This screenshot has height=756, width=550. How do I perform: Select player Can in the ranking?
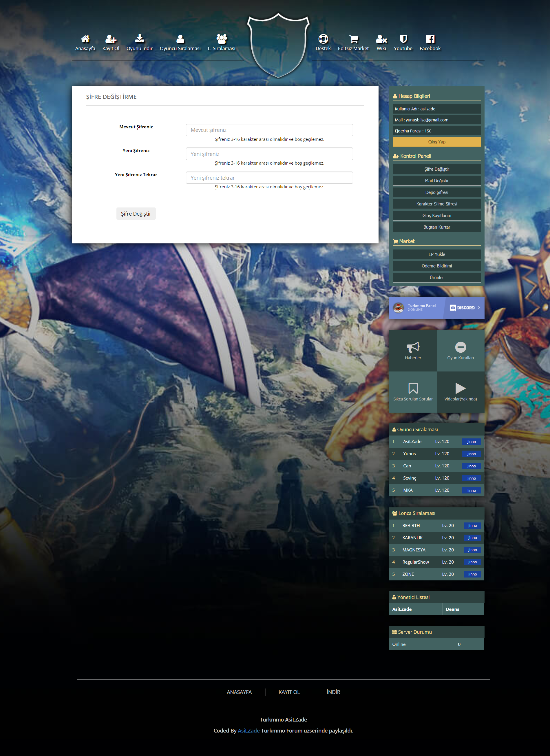[x=407, y=466]
